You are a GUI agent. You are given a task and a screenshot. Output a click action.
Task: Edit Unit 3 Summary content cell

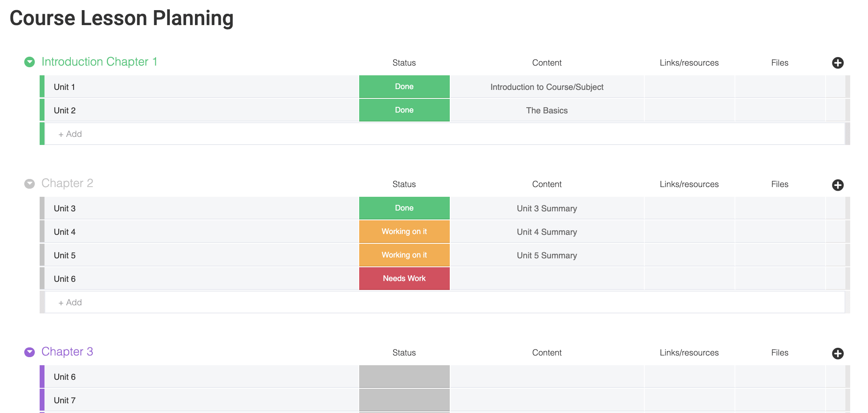pyautogui.click(x=547, y=208)
